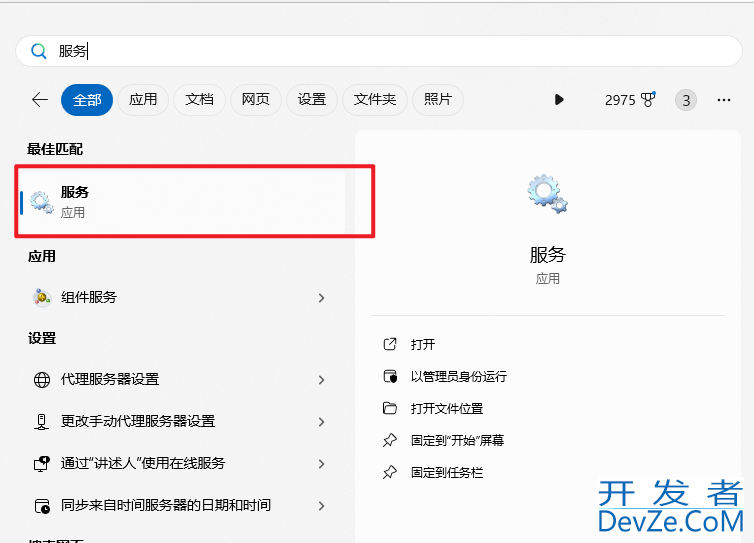The height and width of the screenshot is (543, 754).
Task: Click the 组件服务 app icon
Action: pos(42,297)
